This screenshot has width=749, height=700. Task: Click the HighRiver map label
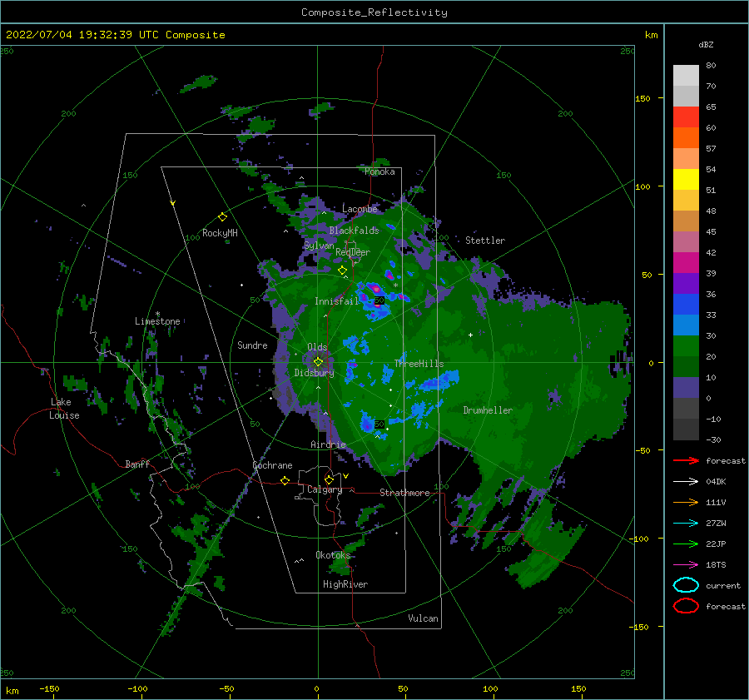pos(345,584)
